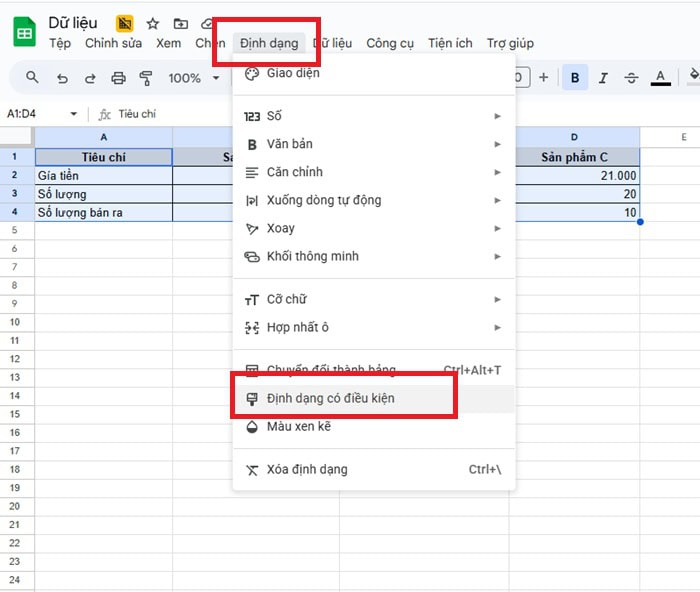This screenshot has height=592, width=700.
Task: Click cell with value 21.000
Action: coord(577,175)
